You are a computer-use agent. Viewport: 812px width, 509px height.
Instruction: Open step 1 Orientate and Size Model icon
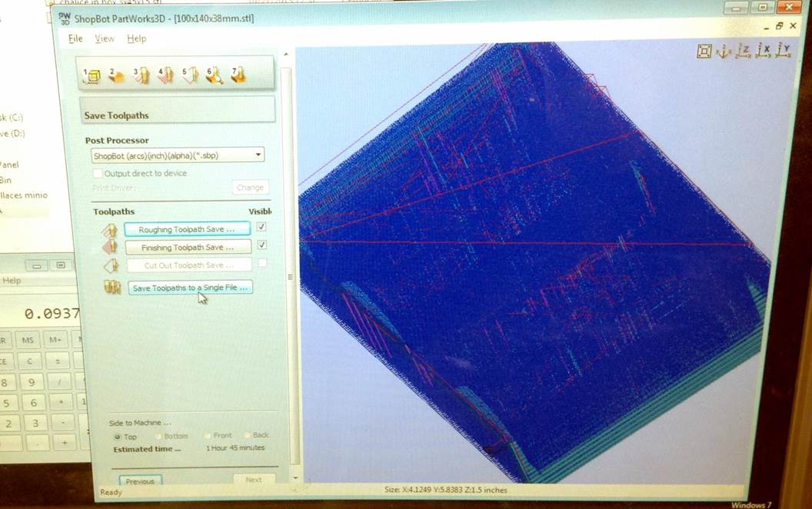(x=92, y=75)
